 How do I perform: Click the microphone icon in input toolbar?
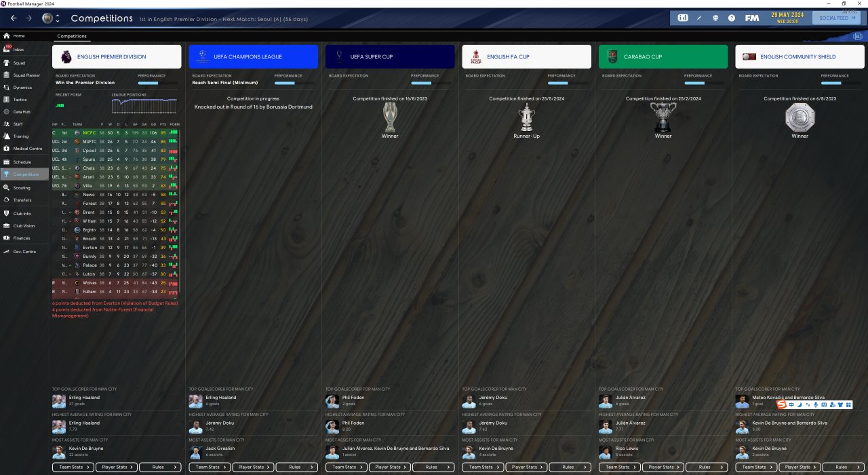pos(815,405)
